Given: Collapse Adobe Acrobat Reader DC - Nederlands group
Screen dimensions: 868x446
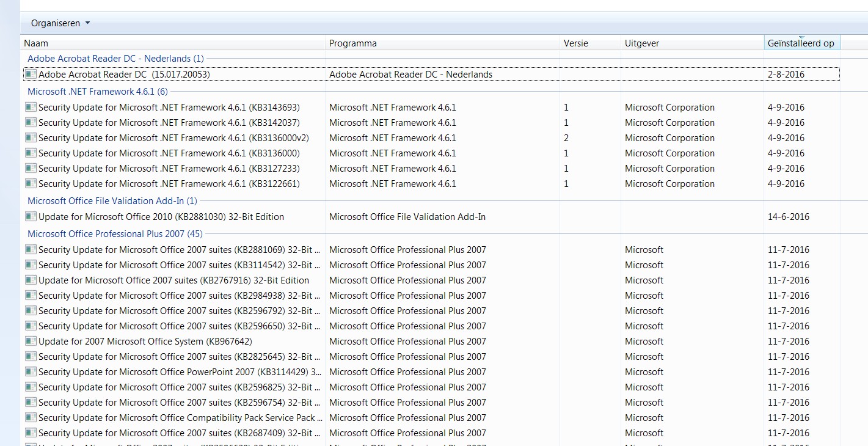Looking at the screenshot, I should (115, 59).
